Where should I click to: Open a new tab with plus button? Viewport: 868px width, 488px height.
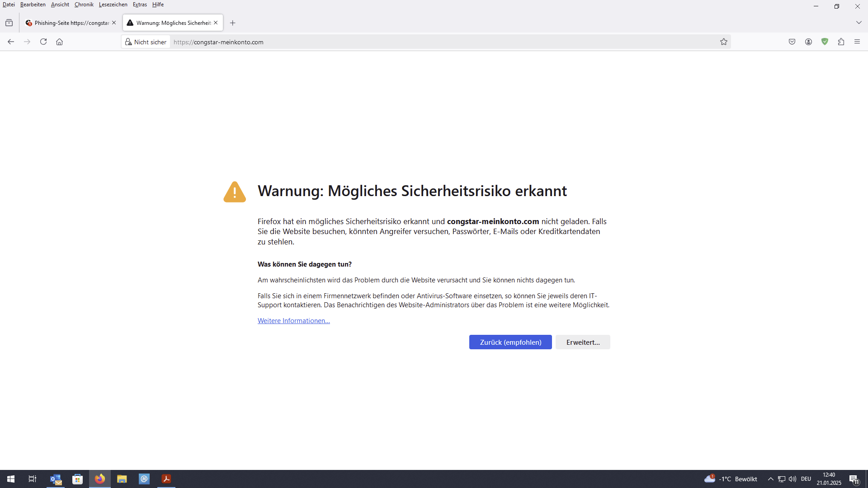(x=232, y=23)
